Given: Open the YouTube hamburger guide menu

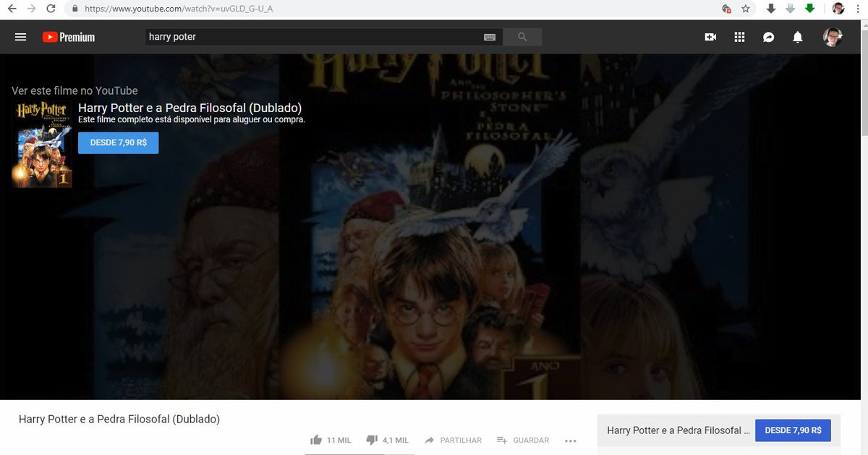Looking at the screenshot, I should (x=20, y=37).
